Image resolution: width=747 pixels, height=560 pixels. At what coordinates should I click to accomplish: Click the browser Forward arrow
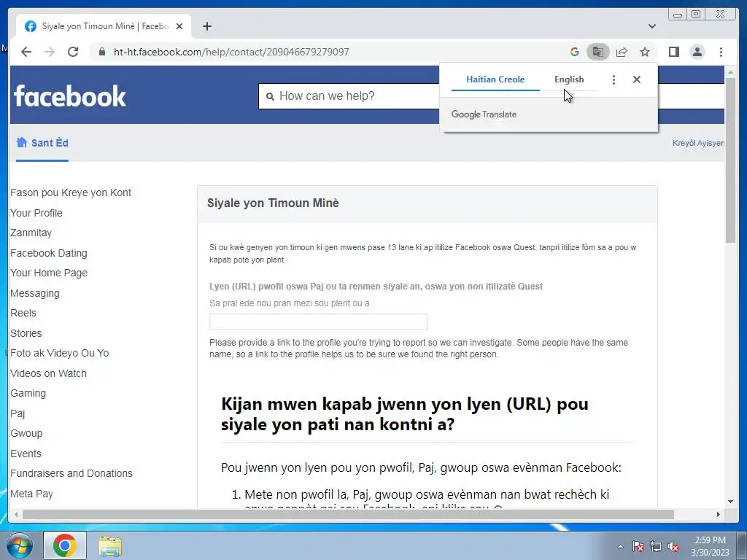[x=50, y=52]
